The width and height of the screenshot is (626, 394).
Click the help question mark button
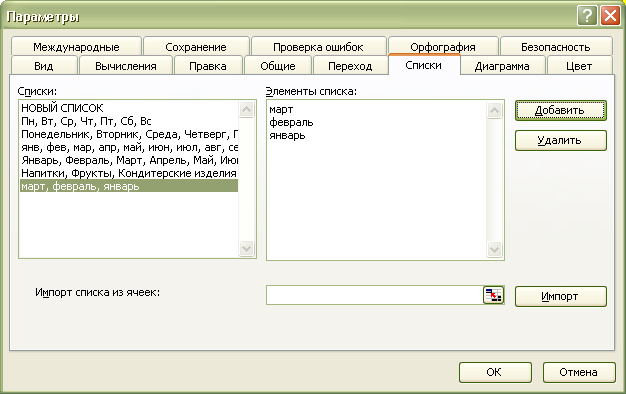[x=587, y=16]
